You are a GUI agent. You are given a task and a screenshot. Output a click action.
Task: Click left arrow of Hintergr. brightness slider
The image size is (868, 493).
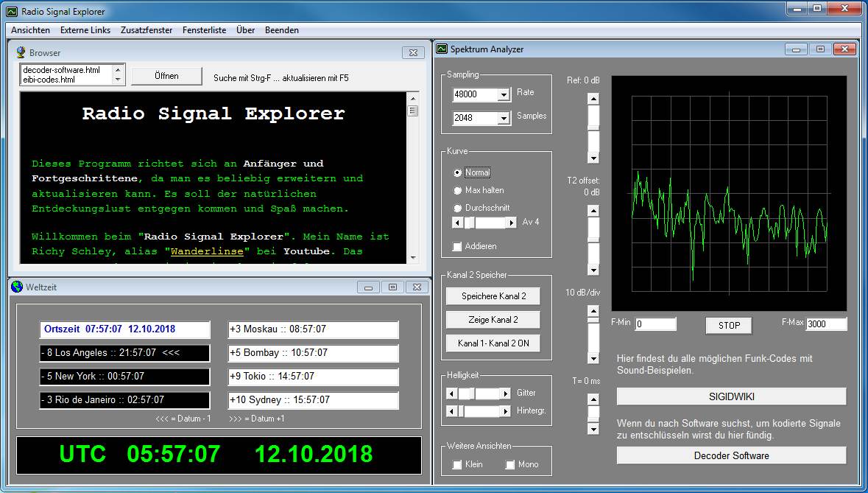(452, 411)
